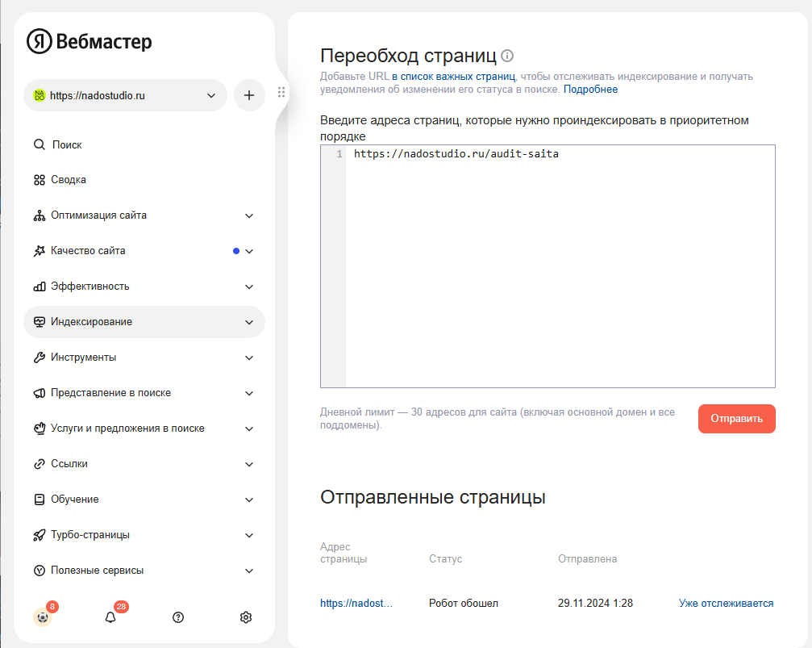Open notifications bell with 28 badge
Screen dimensions: 812x648
[110, 617]
